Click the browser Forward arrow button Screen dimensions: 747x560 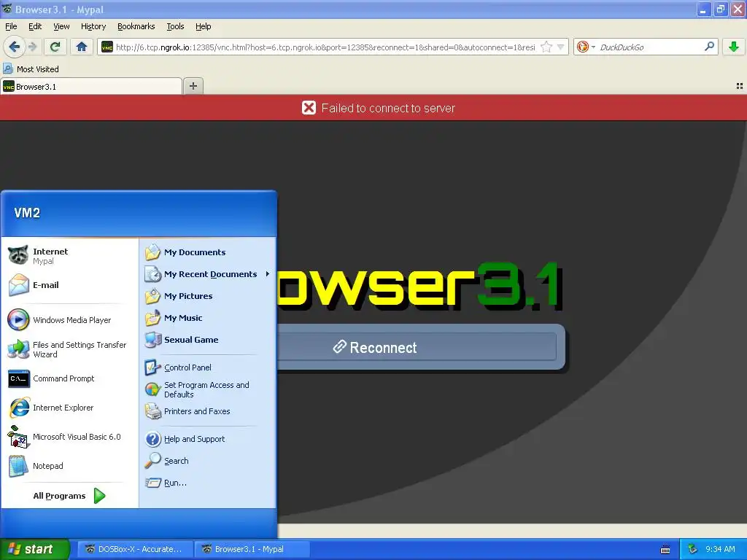coord(33,47)
